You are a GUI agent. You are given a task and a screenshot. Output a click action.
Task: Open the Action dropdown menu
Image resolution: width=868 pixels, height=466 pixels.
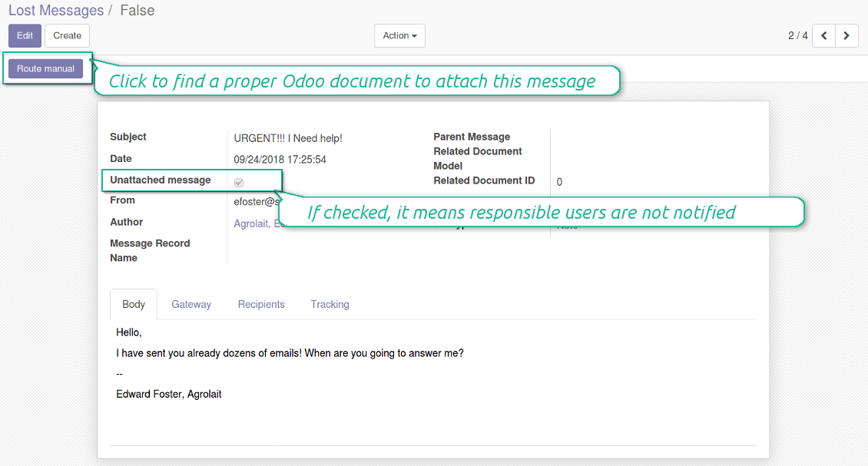[x=399, y=35]
